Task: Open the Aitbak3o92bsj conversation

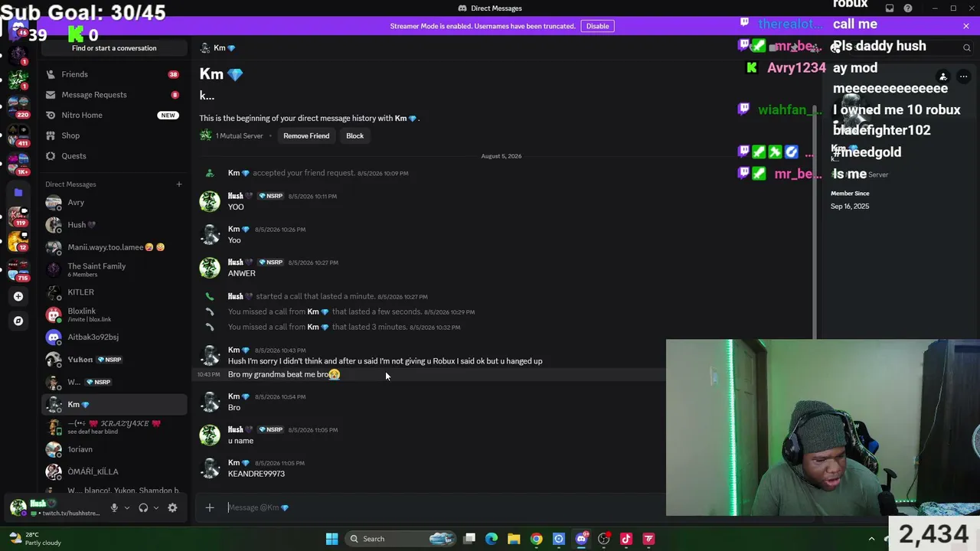Action: point(113,337)
